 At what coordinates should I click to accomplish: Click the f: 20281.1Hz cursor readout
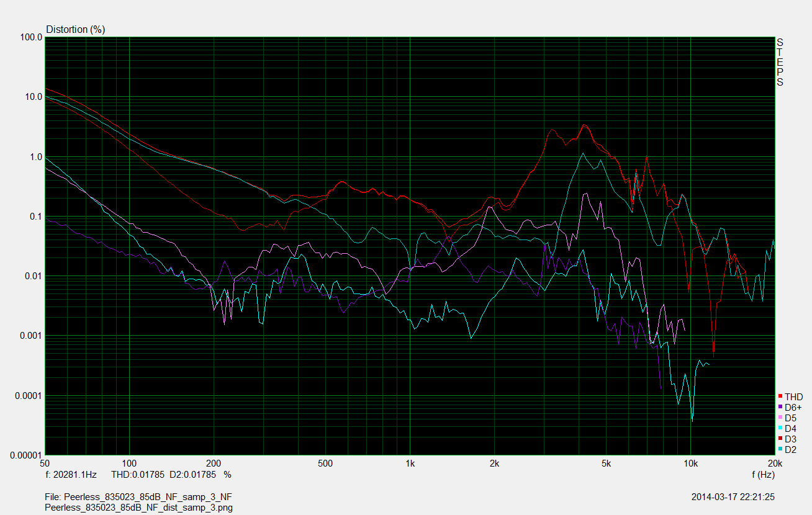point(71,474)
